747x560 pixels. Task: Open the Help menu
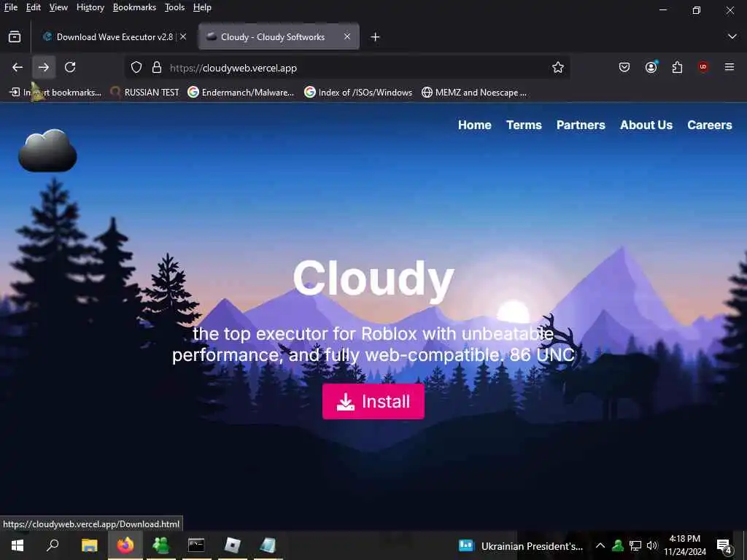click(x=202, y=7)
